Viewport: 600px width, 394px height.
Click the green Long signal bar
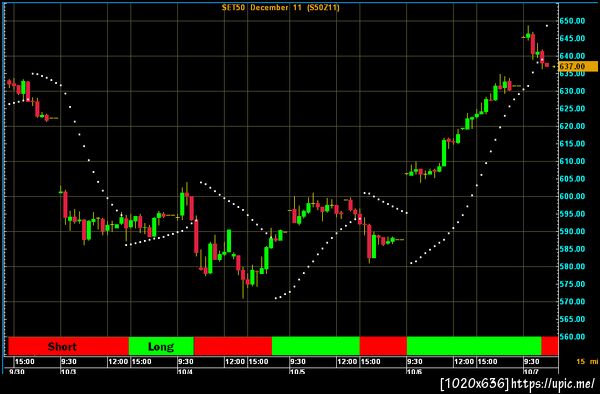(161, 346)
